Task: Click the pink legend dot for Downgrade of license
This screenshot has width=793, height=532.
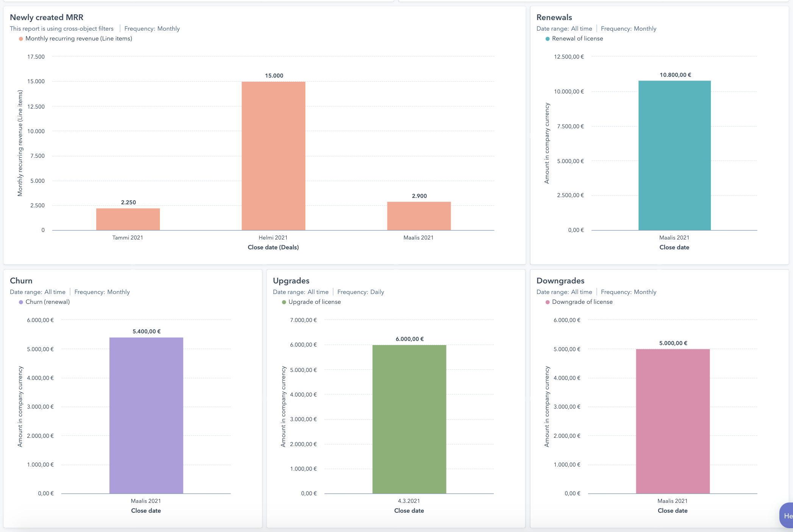Action: [548, 302]
